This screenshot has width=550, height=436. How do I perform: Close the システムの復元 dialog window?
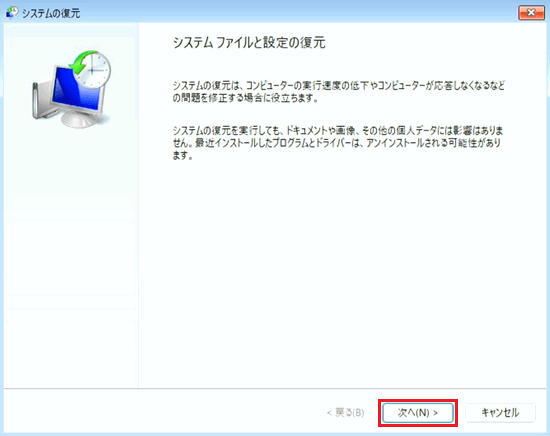click(531, 13)
